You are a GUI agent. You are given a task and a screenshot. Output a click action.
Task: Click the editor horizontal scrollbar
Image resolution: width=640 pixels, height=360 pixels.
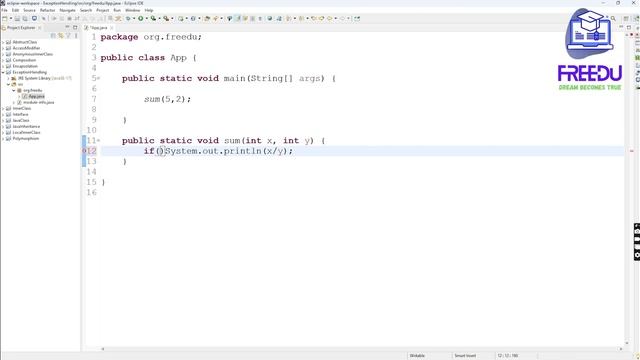pyautogui.click(x=362, y=349)
